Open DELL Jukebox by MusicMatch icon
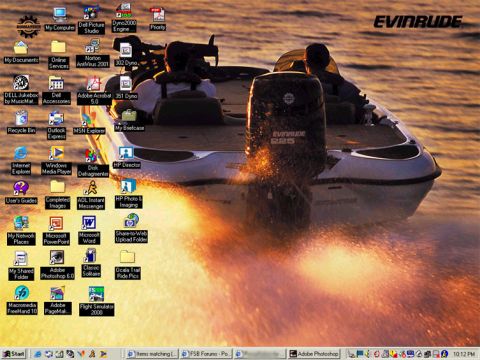This screenshot has width=480, height=360. coord(21,89)
